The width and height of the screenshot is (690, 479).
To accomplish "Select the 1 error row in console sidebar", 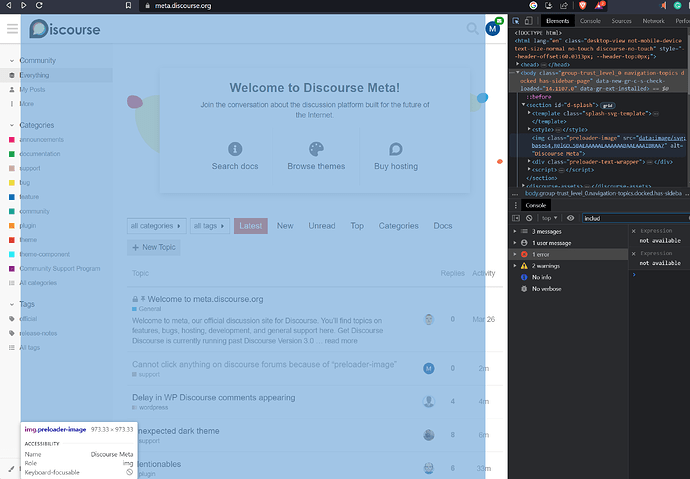I will pyautogui.click(x=570, y=254).
